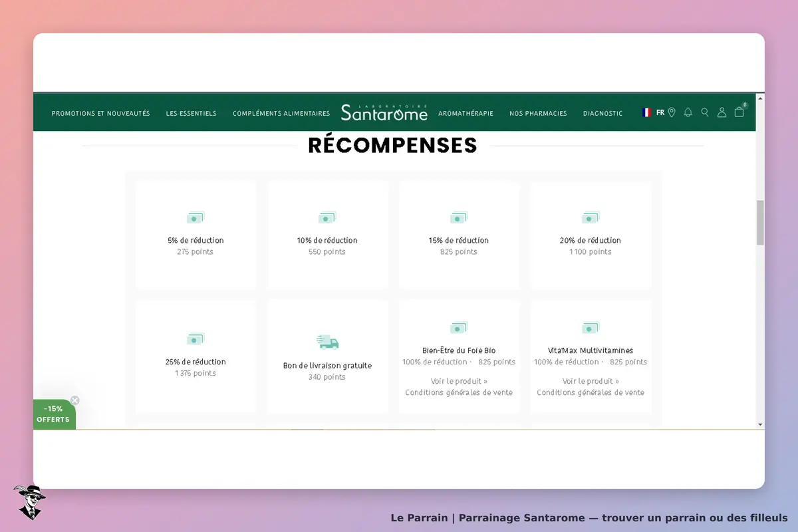Select the 5% de réduction reward
The height and width of the screenshot is (532, 798).
pyautogui.click(x=196, y=235)
